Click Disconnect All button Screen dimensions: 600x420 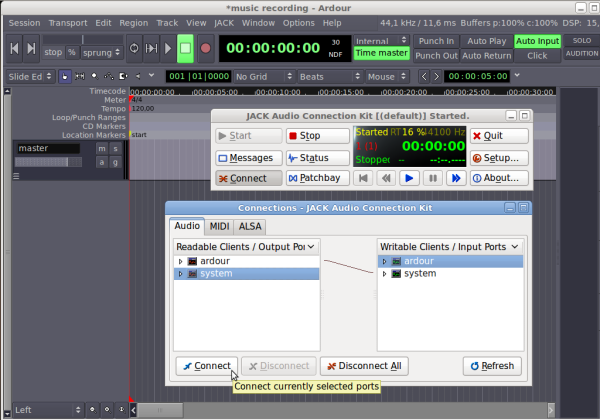tap(364, 366)
